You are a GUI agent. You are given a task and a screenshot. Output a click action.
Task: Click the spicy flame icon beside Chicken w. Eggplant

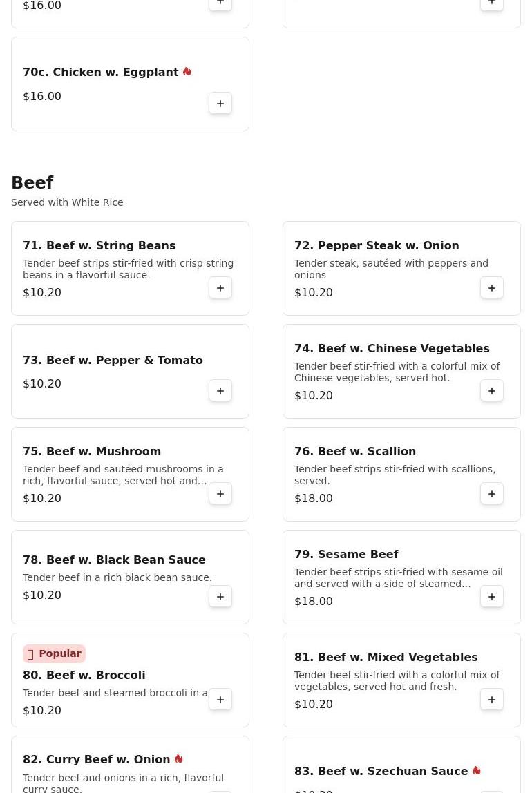point(187,71)
